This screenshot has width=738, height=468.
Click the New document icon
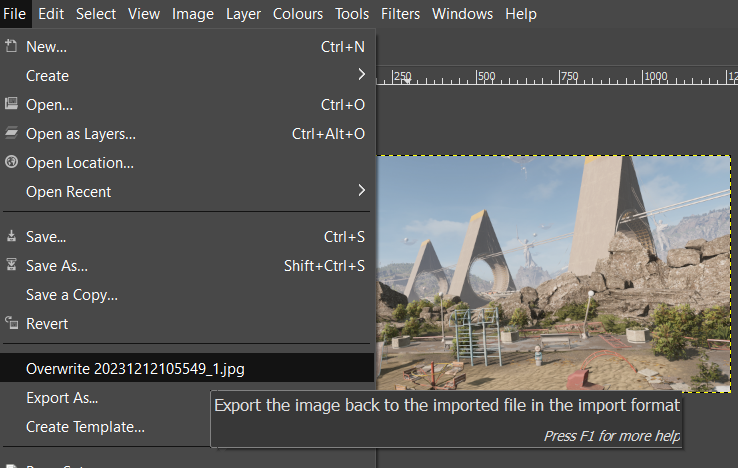(x=12, y=46)
